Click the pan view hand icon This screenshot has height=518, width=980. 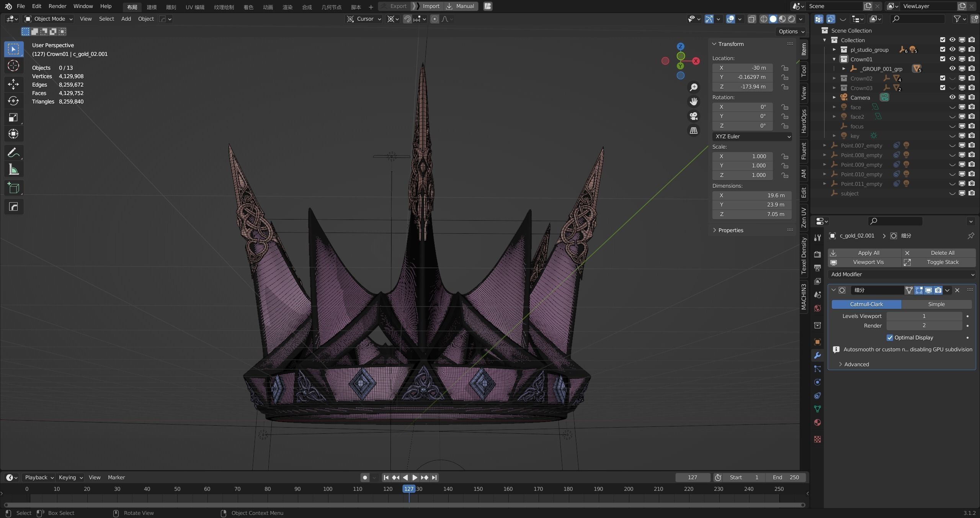(x=693, y=102)
